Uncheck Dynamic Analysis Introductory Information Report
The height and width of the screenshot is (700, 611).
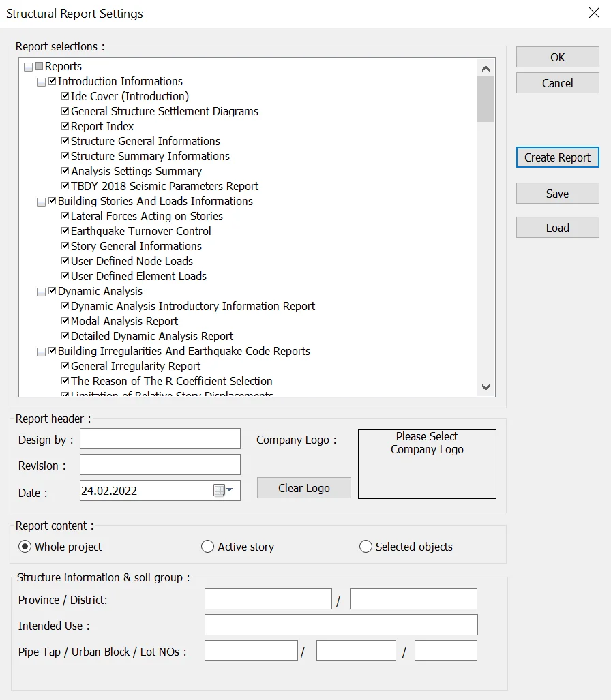click(65, 306)
